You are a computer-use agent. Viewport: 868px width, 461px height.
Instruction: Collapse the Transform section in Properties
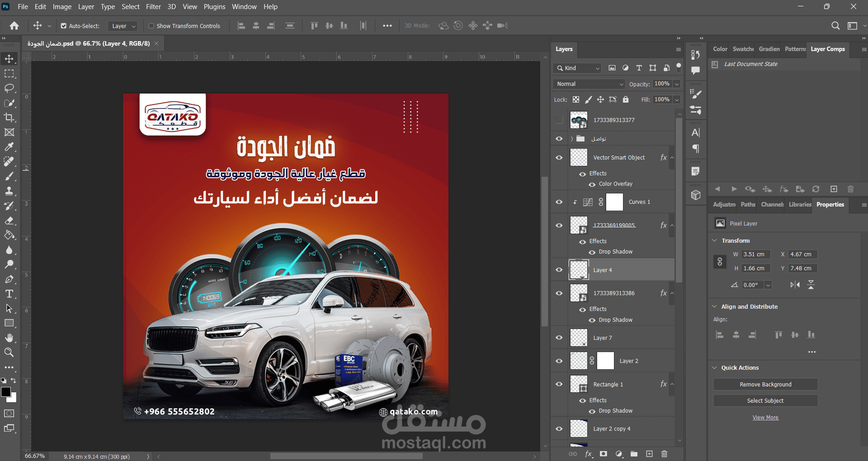[x=715, y=240]
